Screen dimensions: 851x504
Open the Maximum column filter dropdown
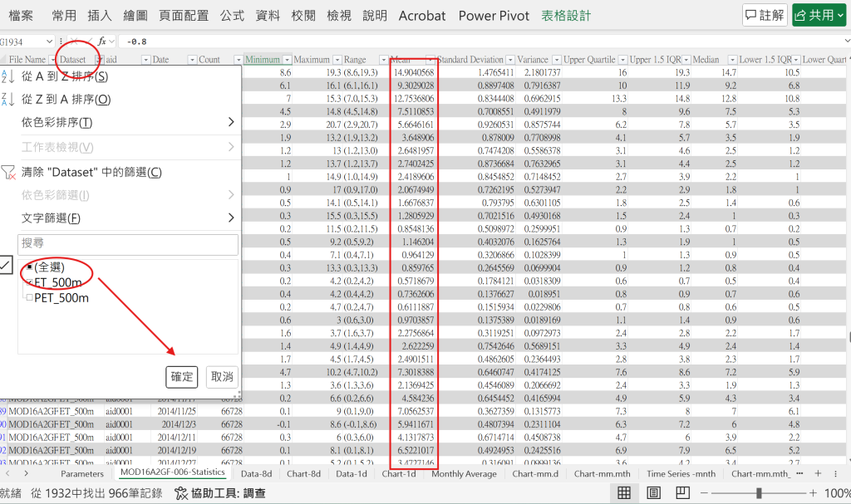pyautogui.click(x=337, y=60)
